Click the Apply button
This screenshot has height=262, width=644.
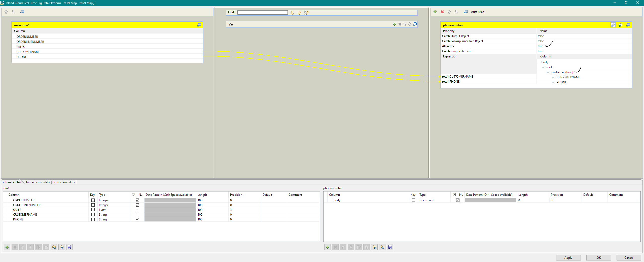click(x=568, y=257)
